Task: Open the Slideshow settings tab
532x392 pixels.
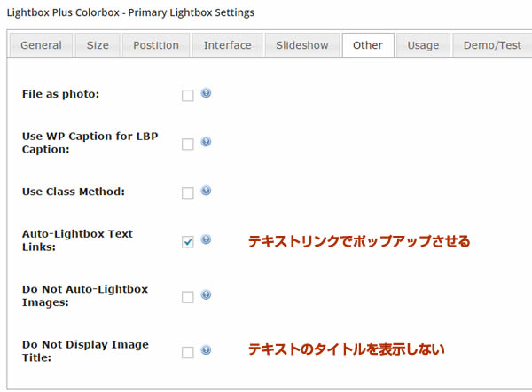Action: tap(301, 45)
